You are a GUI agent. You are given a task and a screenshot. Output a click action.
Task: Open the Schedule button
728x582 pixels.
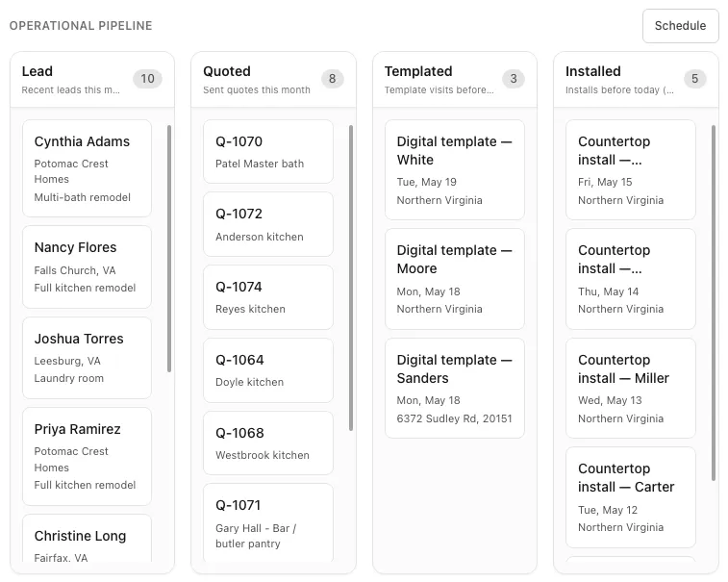click(x=680, y=26)
